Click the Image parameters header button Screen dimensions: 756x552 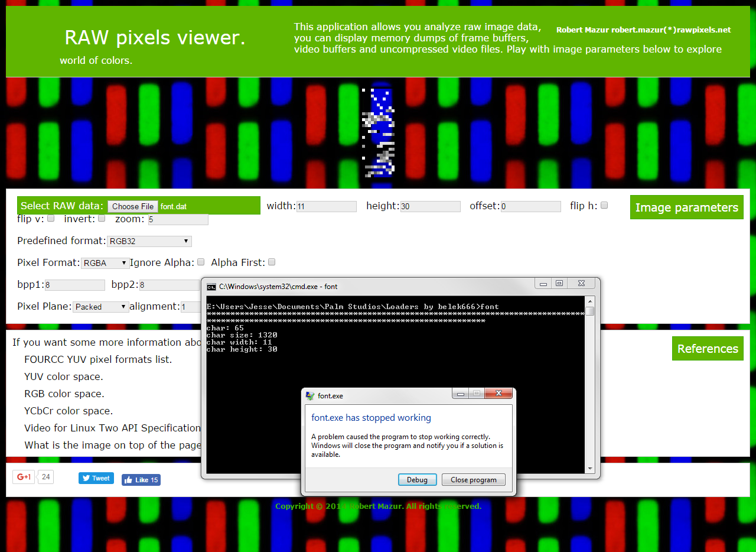[687, 207]
